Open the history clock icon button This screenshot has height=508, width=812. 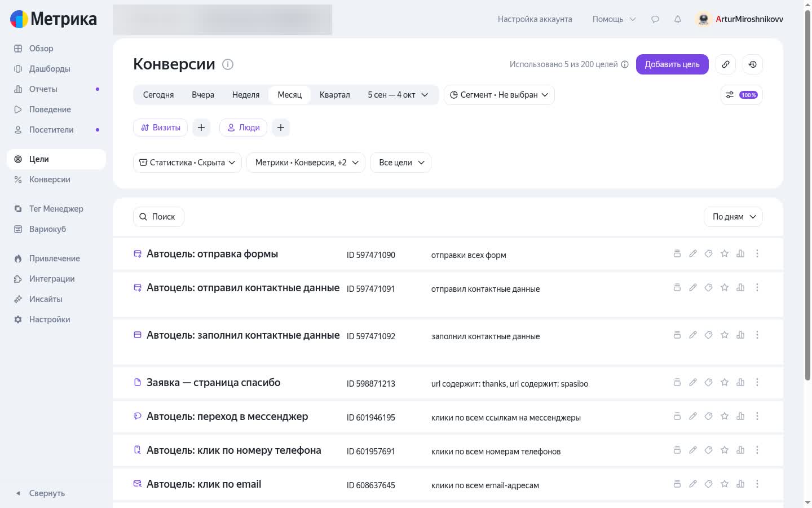tap(753, 64)
